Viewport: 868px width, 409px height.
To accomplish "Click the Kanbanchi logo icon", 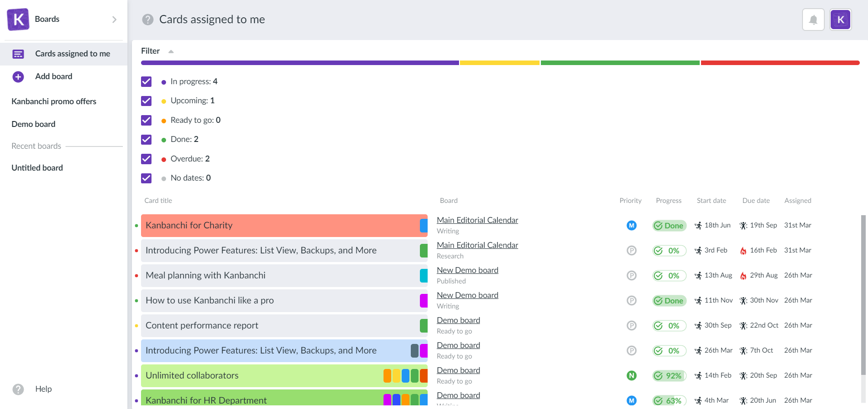I will [x=18, y=19].
